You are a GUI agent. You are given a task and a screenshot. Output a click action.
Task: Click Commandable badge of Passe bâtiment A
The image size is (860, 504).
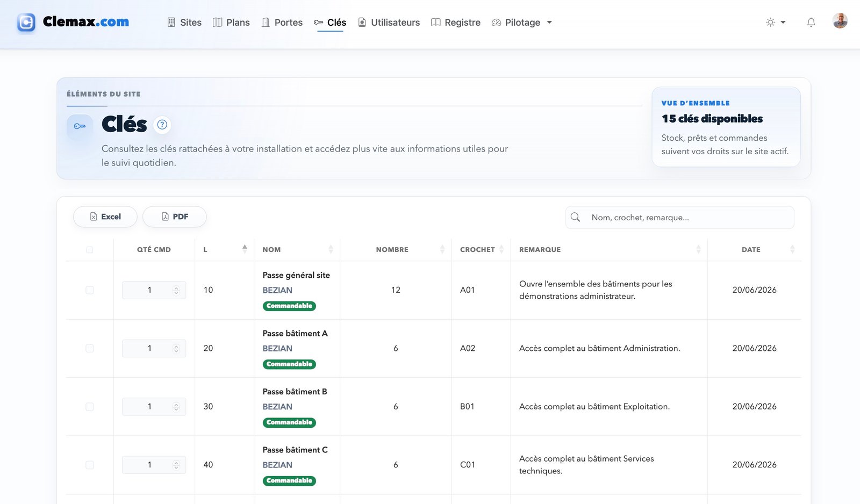pos(289,364)
